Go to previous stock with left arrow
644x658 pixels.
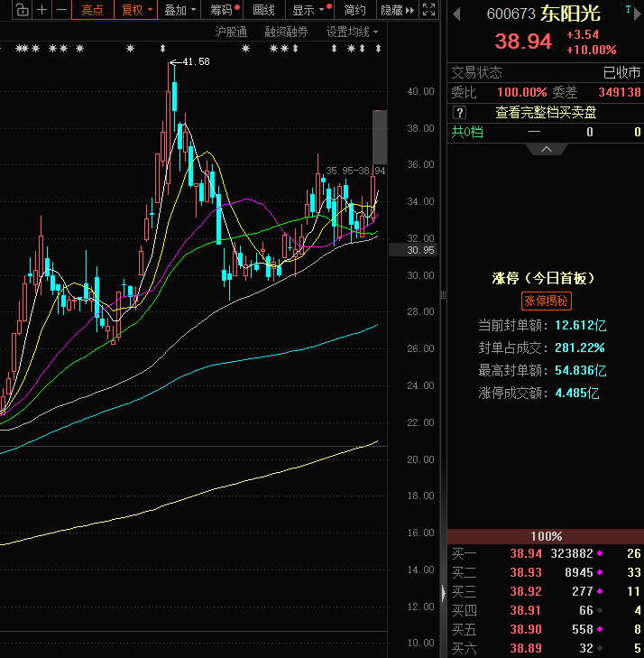[456, 14]
